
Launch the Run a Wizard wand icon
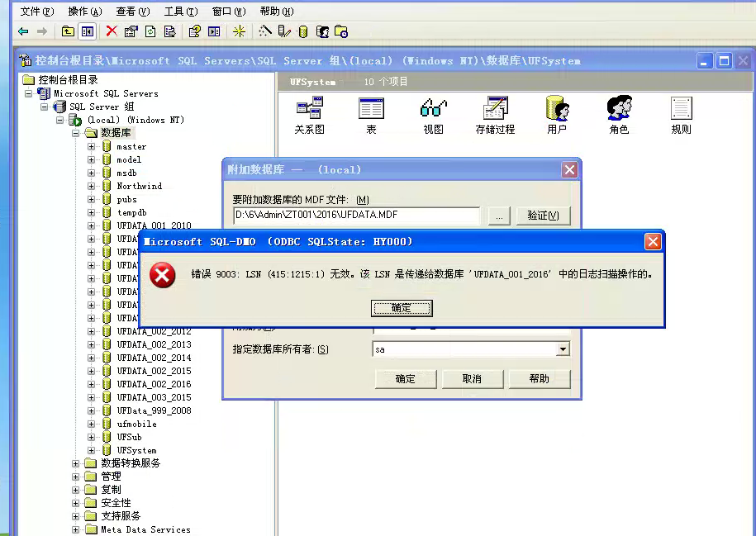click(264, 31)
